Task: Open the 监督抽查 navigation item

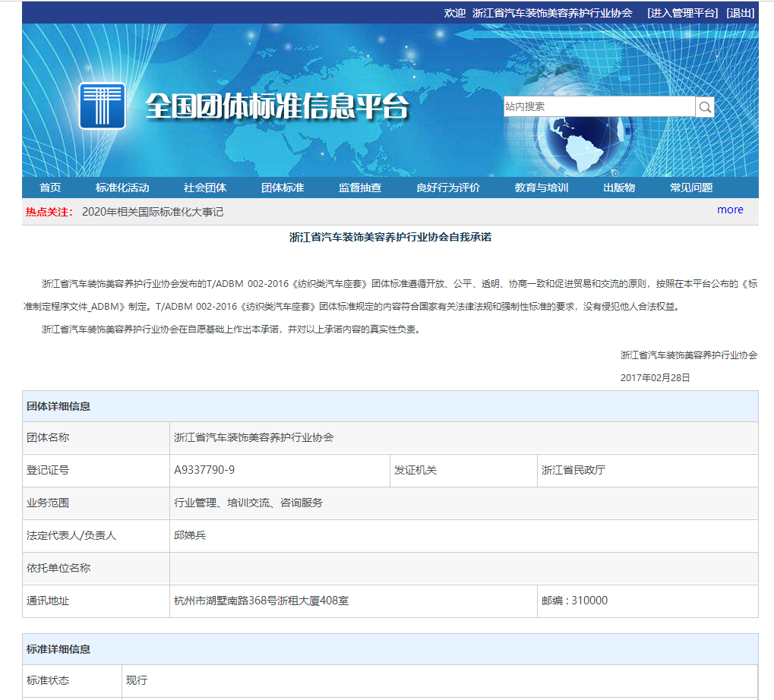Action: point(360,187)
